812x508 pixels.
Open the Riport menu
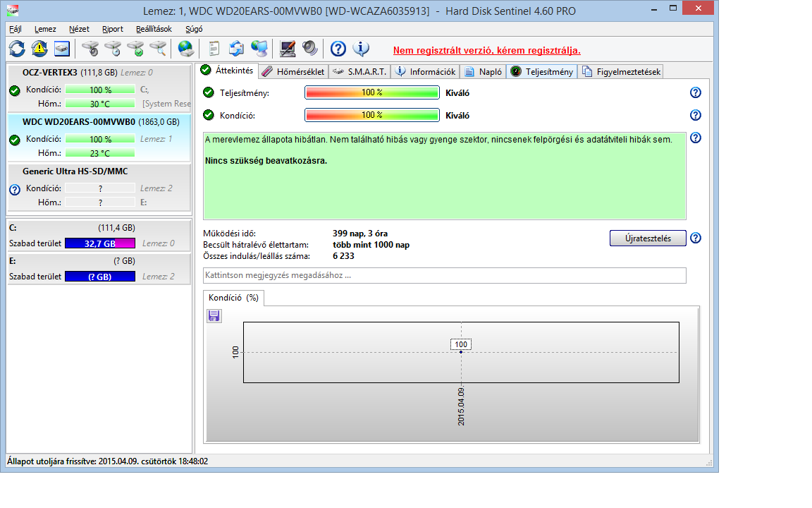pos(112,29)
